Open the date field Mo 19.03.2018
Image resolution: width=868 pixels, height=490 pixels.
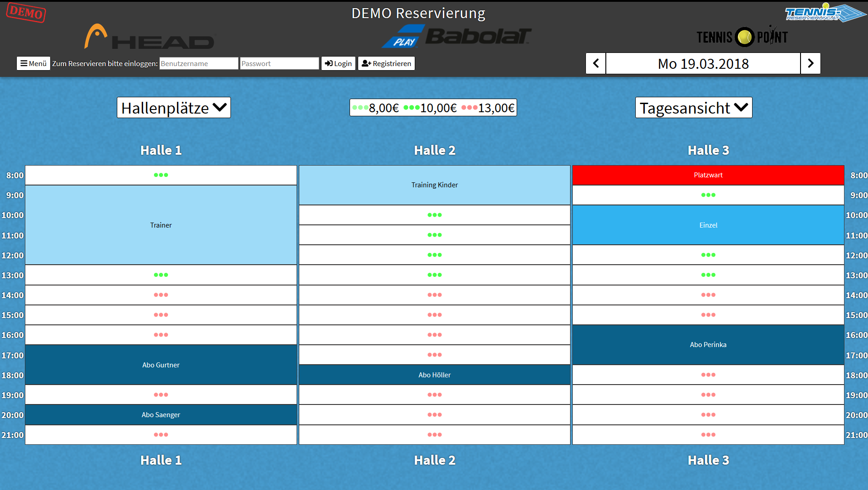[x=703, y=64]
